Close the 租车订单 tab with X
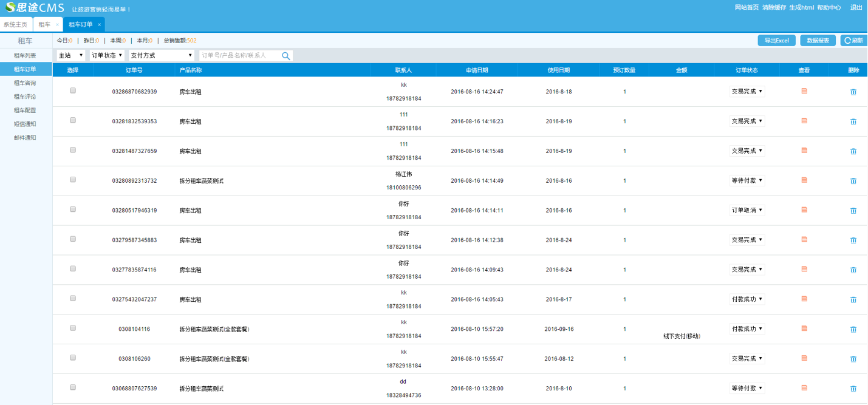The width and height of the screenshot is (868, 405). point(99,25)
